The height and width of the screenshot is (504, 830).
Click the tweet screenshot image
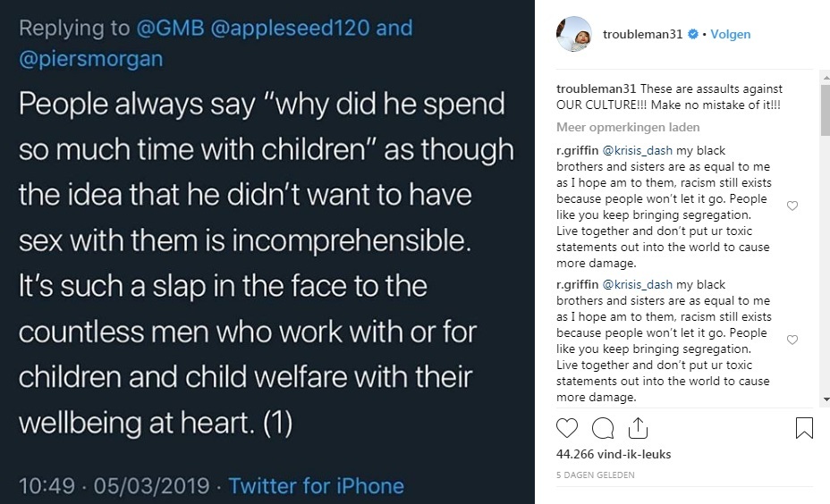coord(267,252)
